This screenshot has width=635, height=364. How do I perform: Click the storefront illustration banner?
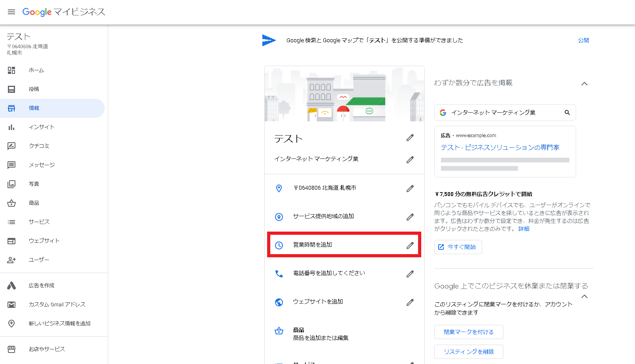345,94
